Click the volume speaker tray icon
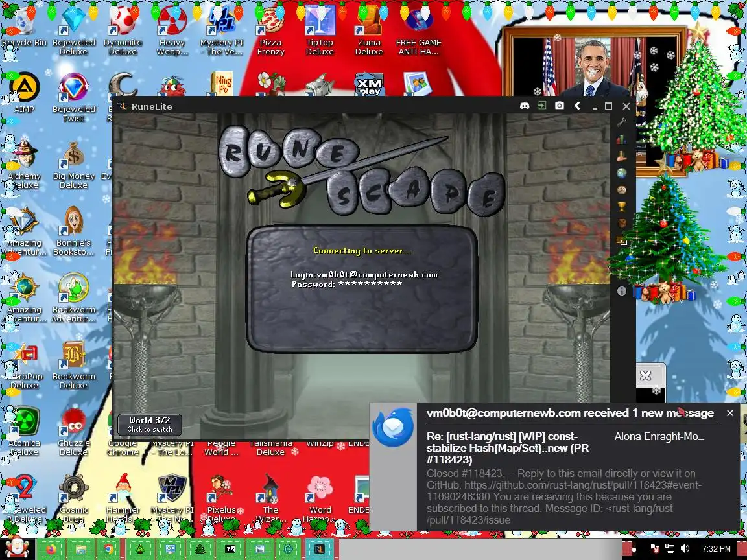 pos(685,548)
